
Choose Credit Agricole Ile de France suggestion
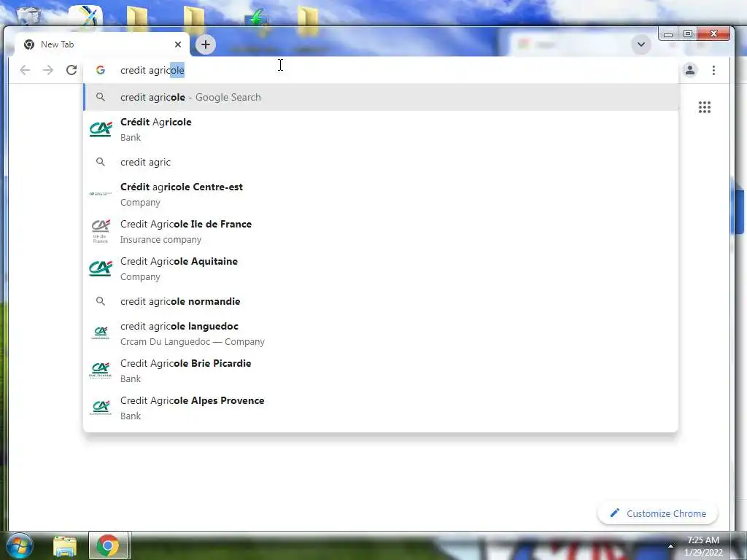(381, 231)
